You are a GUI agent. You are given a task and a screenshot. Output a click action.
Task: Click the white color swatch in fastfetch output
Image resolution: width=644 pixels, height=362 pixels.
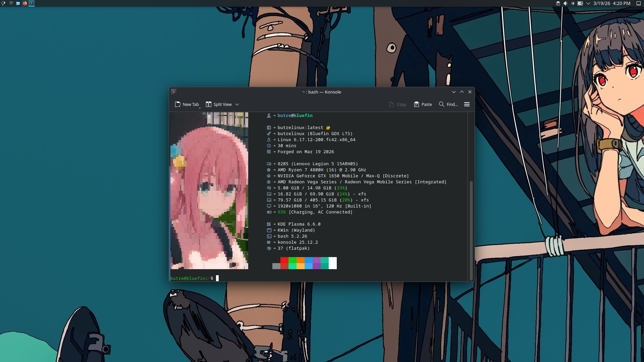[332, 263]
